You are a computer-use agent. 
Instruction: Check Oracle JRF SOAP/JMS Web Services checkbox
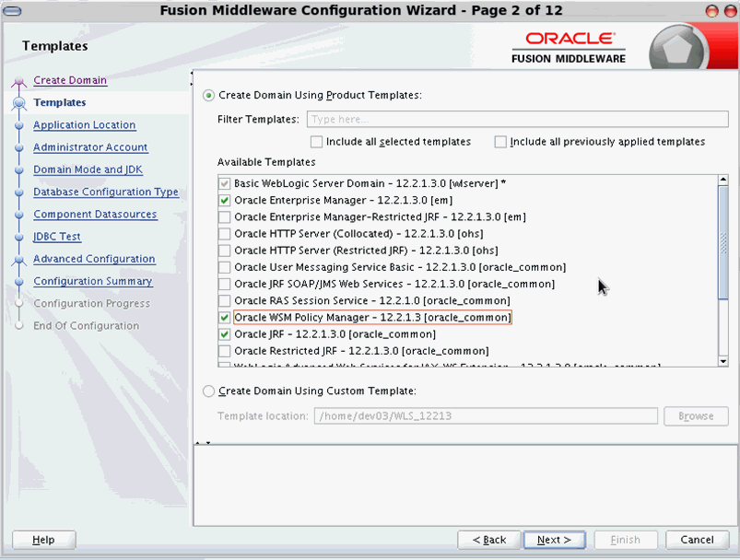(225, 284)
